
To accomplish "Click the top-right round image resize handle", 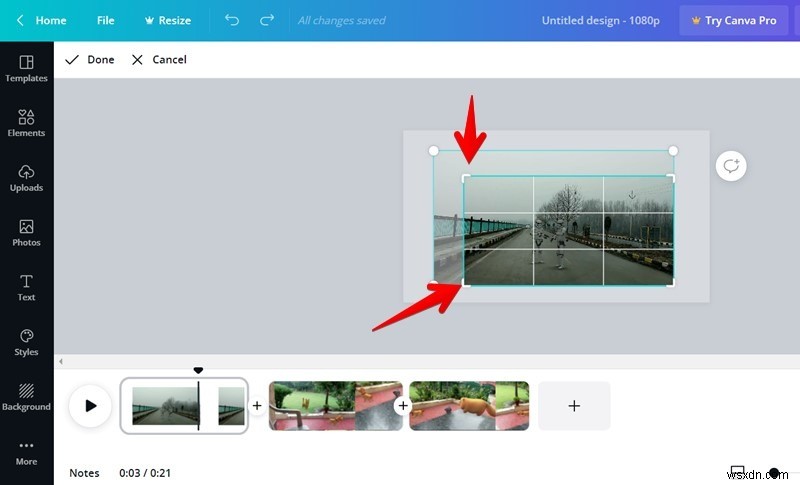I will click(673, 150).
